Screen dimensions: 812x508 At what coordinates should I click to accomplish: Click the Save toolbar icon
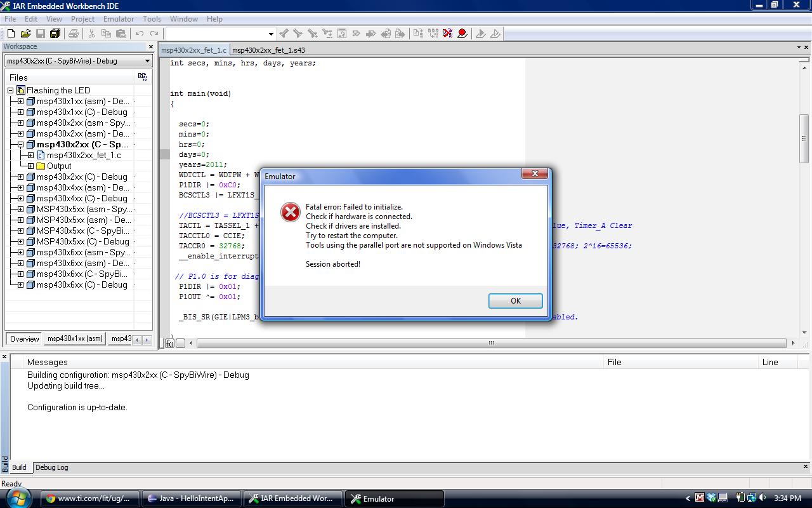pyautogui.click(x=41, y=34)
